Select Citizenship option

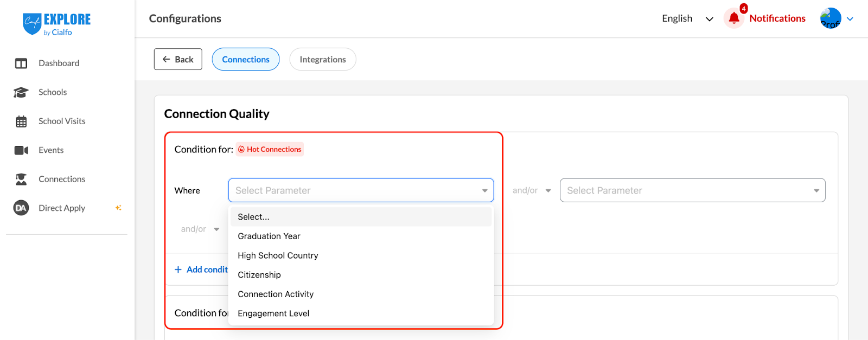(x=361, y=275)
